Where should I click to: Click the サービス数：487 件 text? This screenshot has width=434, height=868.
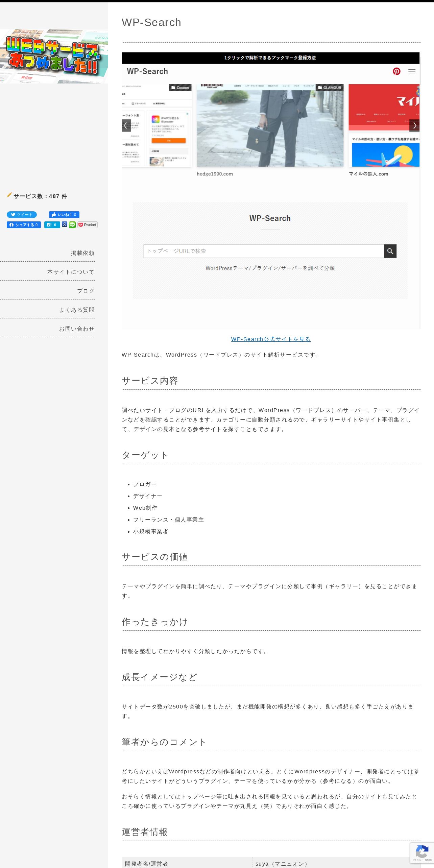40,196
